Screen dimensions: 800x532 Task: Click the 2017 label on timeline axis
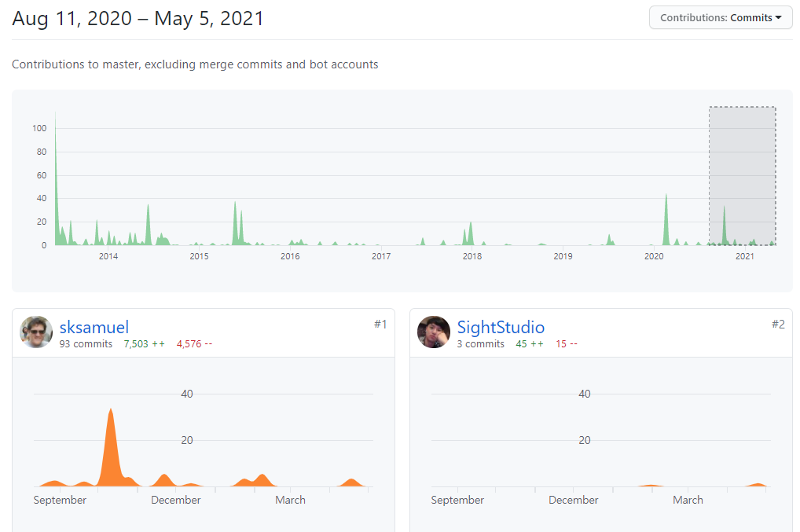coord(381,256)
